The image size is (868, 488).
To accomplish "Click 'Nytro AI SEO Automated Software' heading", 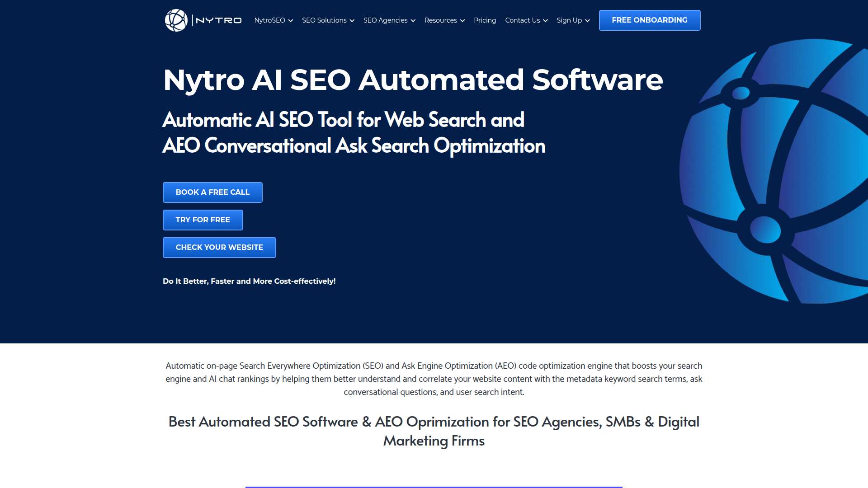I will (413, 80).
